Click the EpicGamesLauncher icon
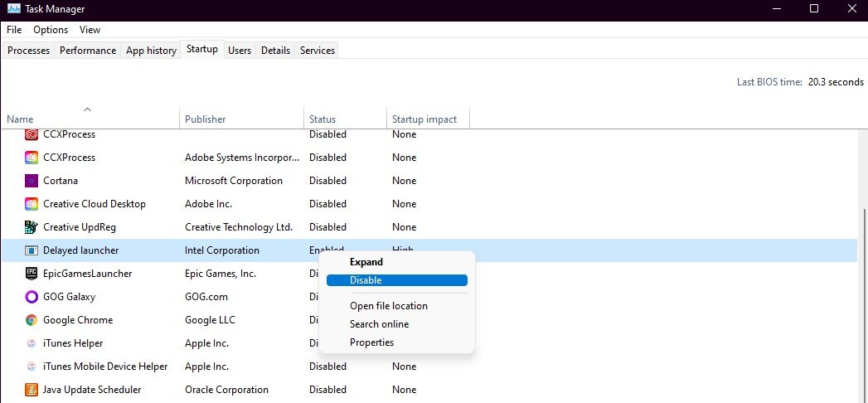Image resolution: width=868 pixels, height=403 pixels. (32, 274)
